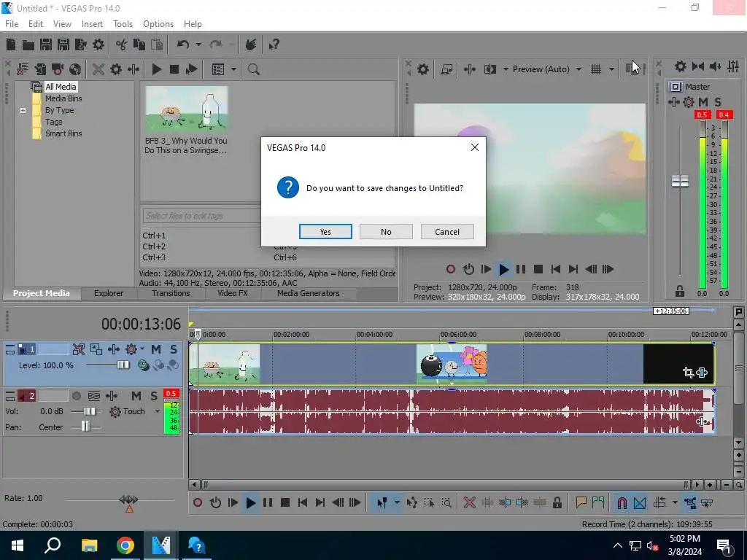Click the What's This help icon
747x560 pixels.
click(274, 44)
